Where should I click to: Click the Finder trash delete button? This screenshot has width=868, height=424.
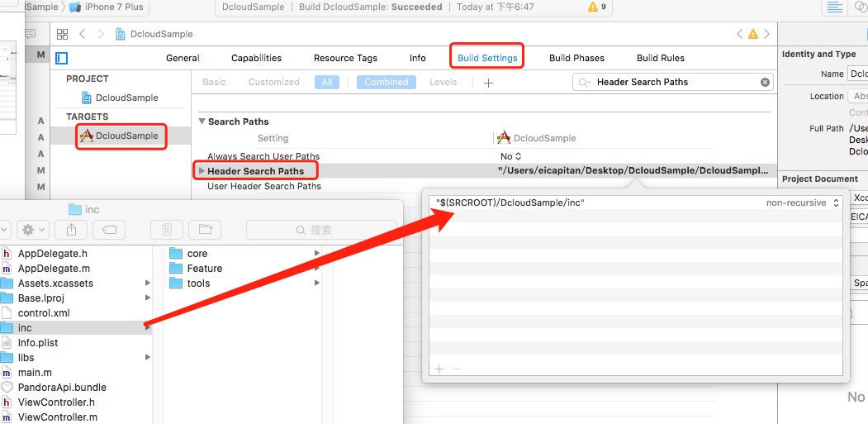tap(167, 229)
